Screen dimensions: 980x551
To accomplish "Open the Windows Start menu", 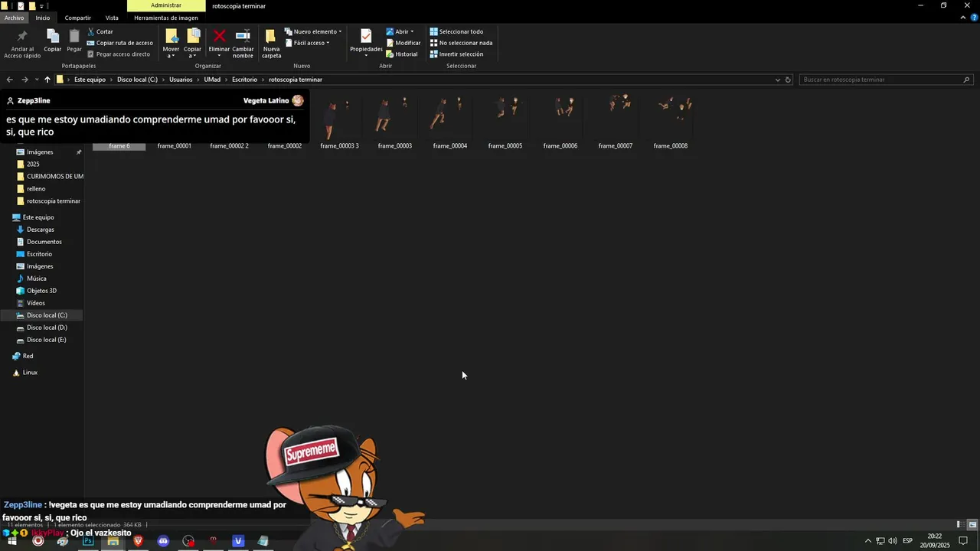I will coord(12,541).
